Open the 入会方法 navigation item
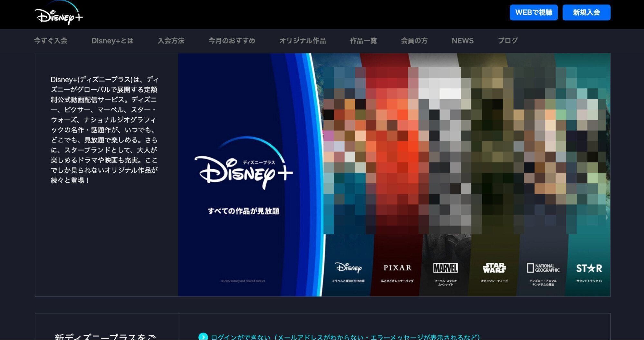Screen dimensions: 644x340 [171, 41]
